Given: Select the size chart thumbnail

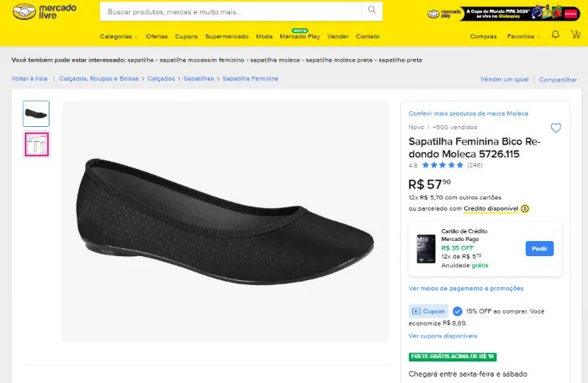Looking at the screenshot, I should point(37,144).
